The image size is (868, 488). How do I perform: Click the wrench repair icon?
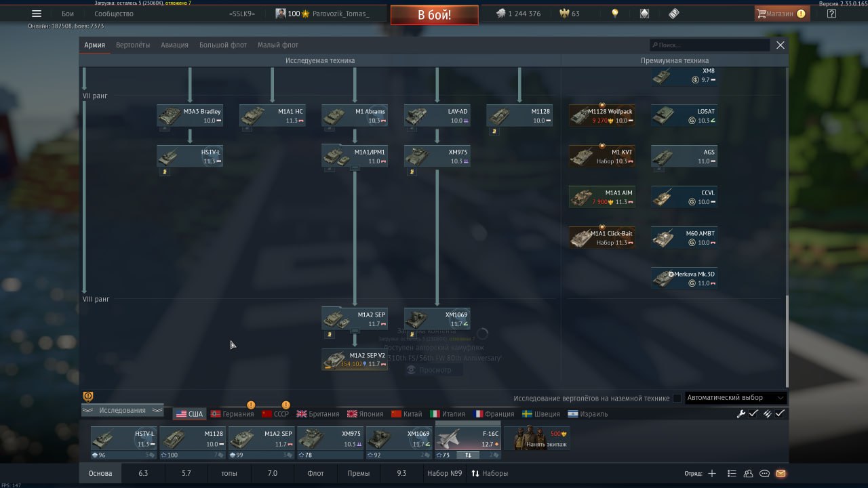pyautogui.click(x=741, y=413)
